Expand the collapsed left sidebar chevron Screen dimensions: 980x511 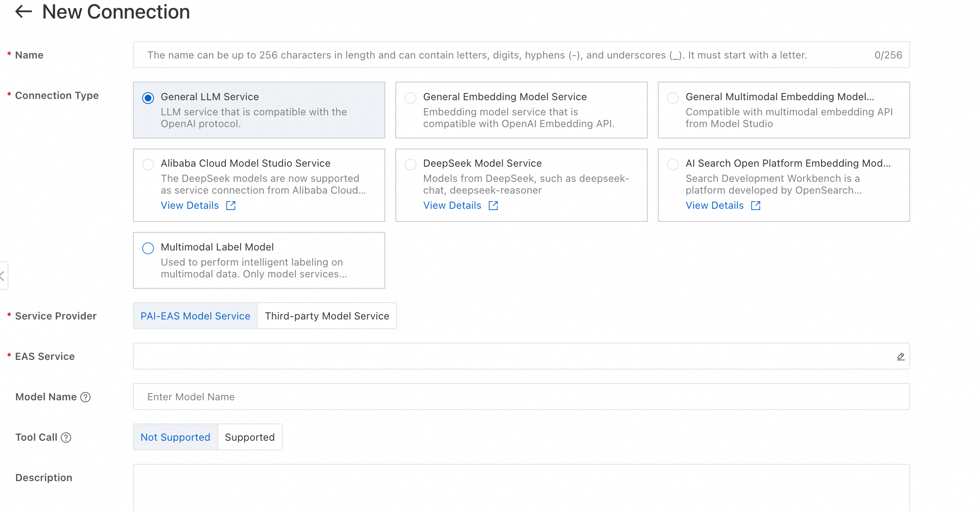pos(3,276)
